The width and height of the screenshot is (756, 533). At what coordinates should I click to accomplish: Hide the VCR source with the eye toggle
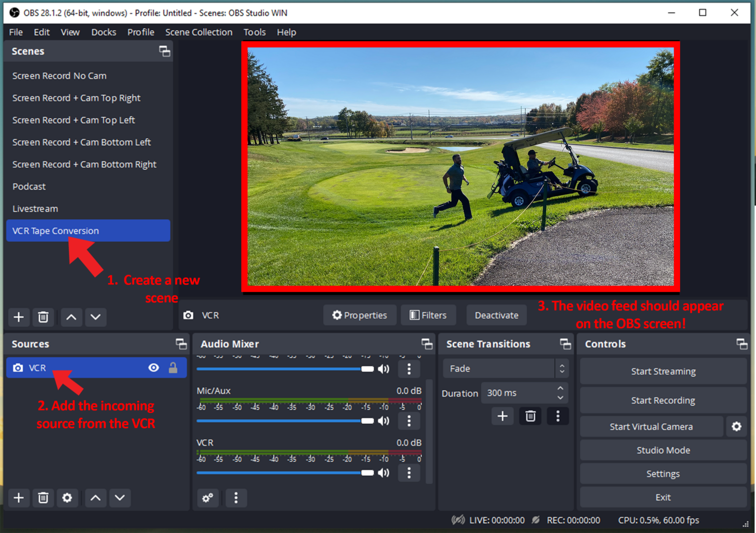[154, 367]
